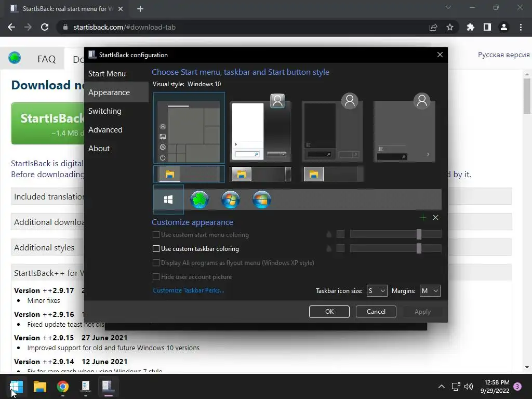Click the Cancel button
This screenshot has width=532, height=399.
pos(376,312)
